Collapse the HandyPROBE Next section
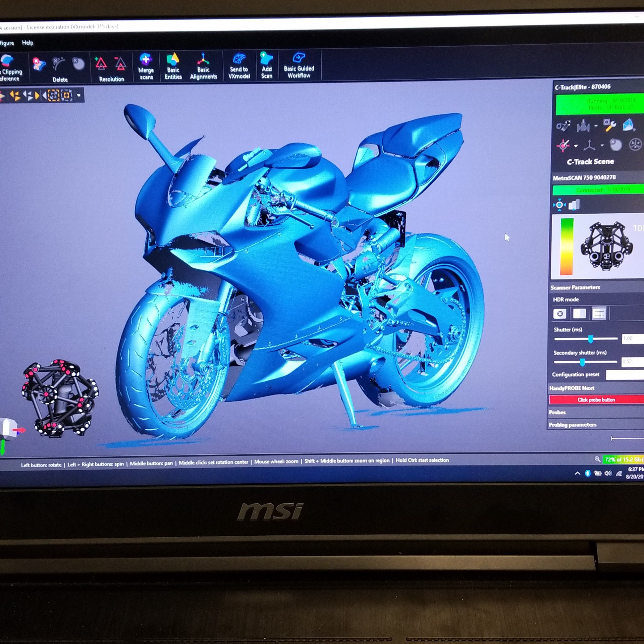Image resolution: width=644 pixels, height=644 pixels. click(x=596, y=388)
